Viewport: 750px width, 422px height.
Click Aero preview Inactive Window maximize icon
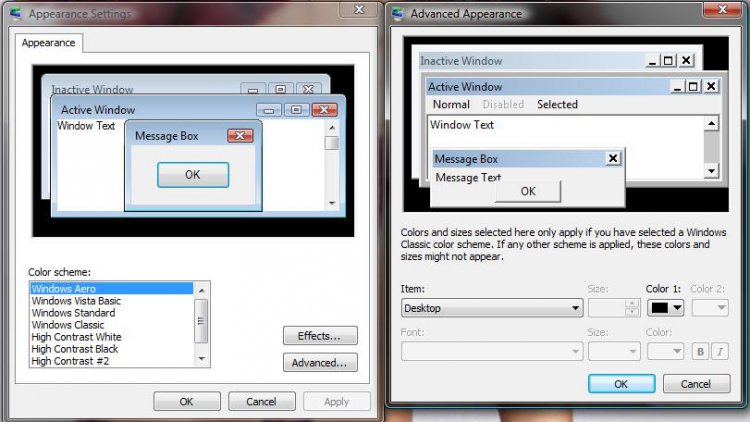click(281, 89)
